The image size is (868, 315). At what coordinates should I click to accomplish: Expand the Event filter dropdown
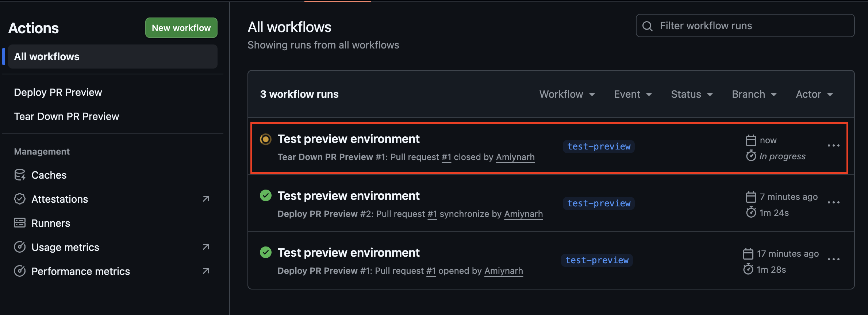pyautogui.click(x=633, y=94)
